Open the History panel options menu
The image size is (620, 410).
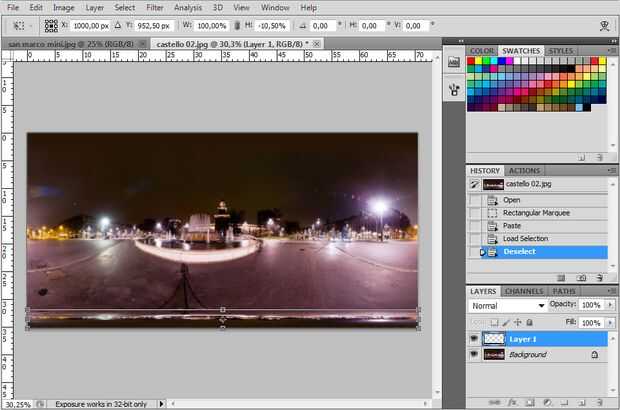[612, 170]
